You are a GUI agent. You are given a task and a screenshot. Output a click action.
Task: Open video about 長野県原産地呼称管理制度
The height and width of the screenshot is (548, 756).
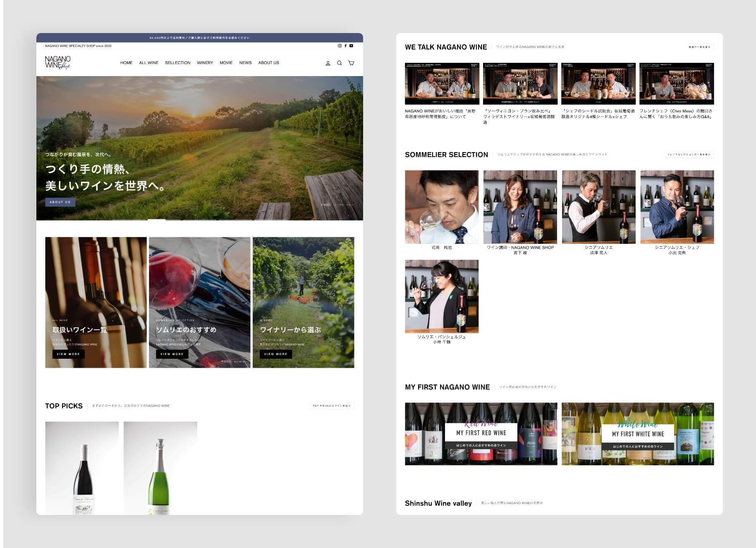point(442,84)
